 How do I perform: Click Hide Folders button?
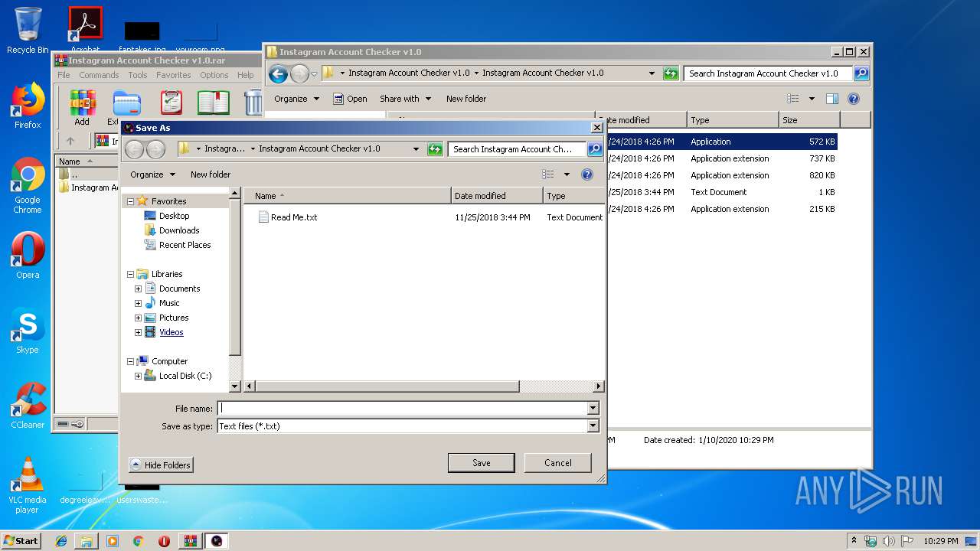pos(161,465)
